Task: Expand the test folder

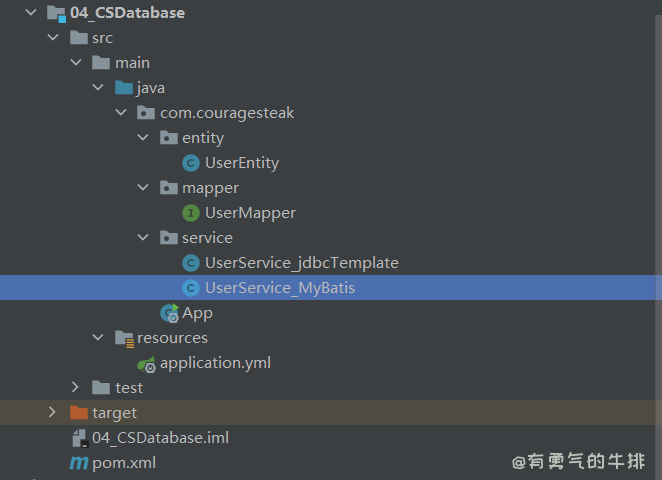Action: click(x=76, y=388)
